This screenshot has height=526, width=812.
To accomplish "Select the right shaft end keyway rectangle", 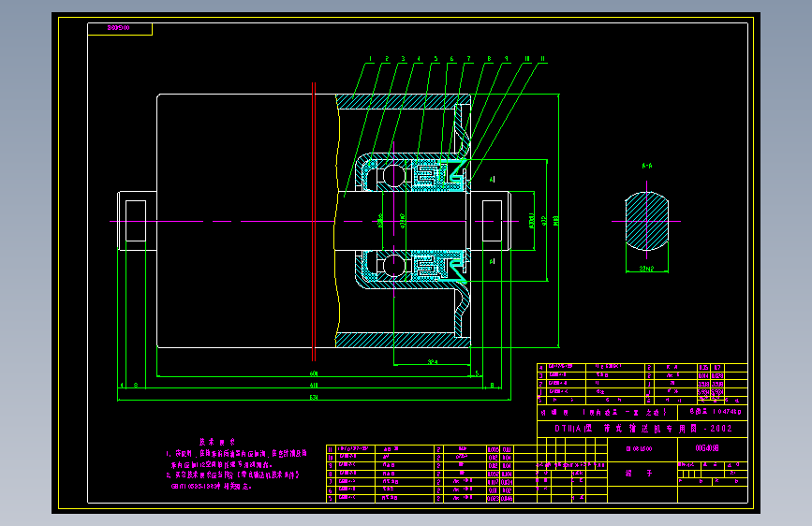I will point(492,221).
